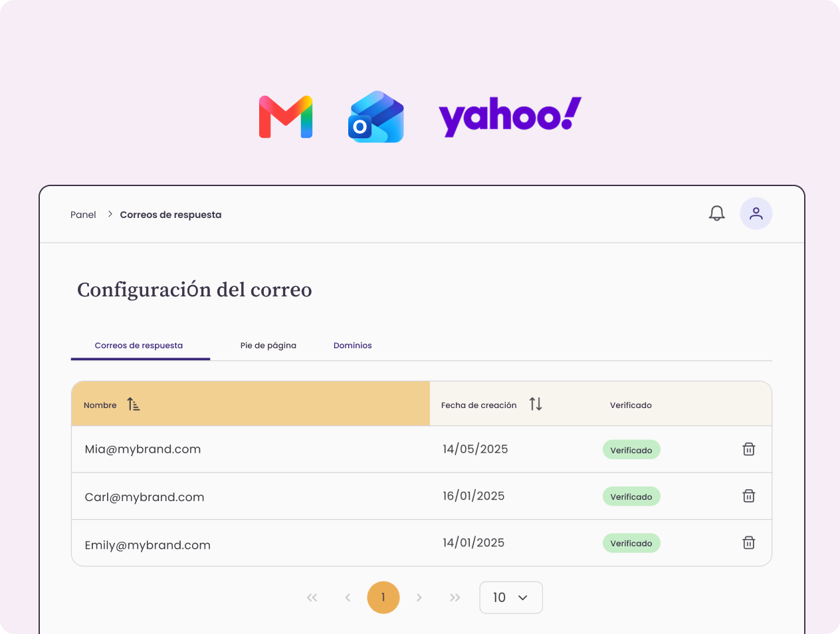Switch to Pie de página tab
Image resolution: width=840 pixels, height=634 pixels.
pos(268,346)
